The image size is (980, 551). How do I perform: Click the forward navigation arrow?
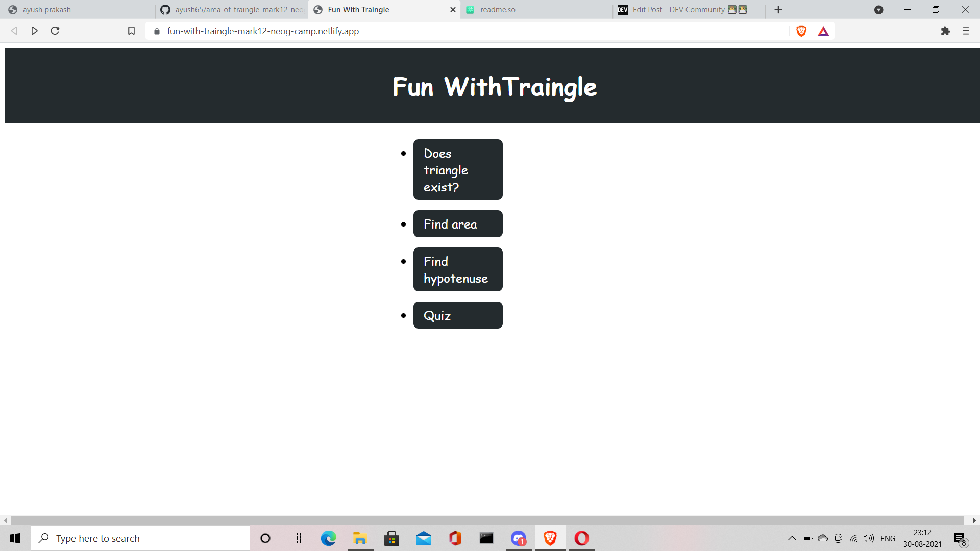point(34,31)
